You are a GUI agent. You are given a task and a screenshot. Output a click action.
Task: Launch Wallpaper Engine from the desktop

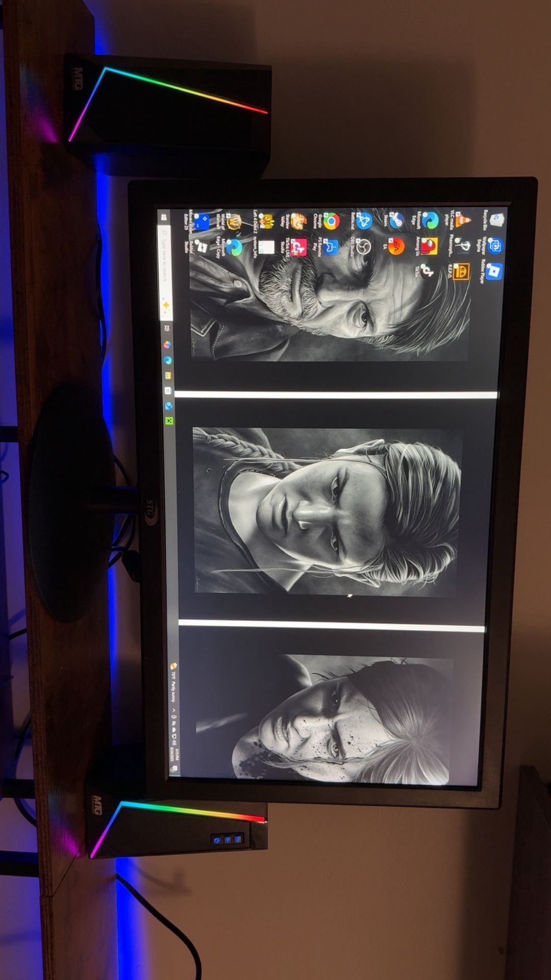click(x=491, y=246)
